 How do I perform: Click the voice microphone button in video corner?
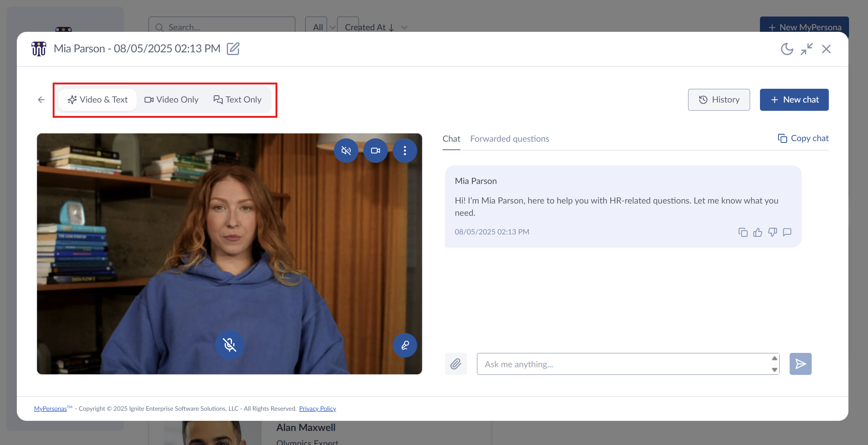pyautogui.click(x=405, y=345)
